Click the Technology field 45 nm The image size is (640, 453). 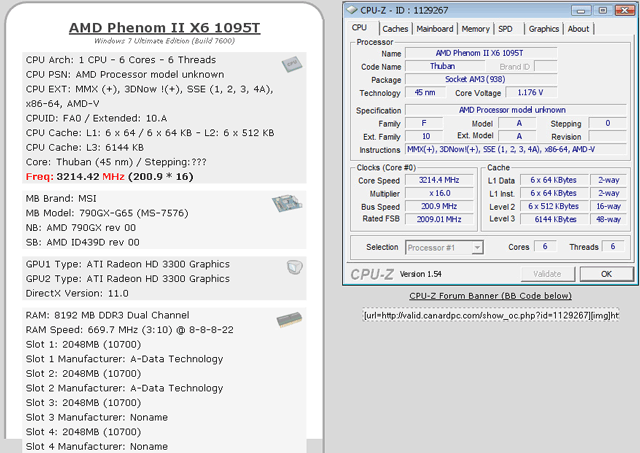tap(425, 92)
